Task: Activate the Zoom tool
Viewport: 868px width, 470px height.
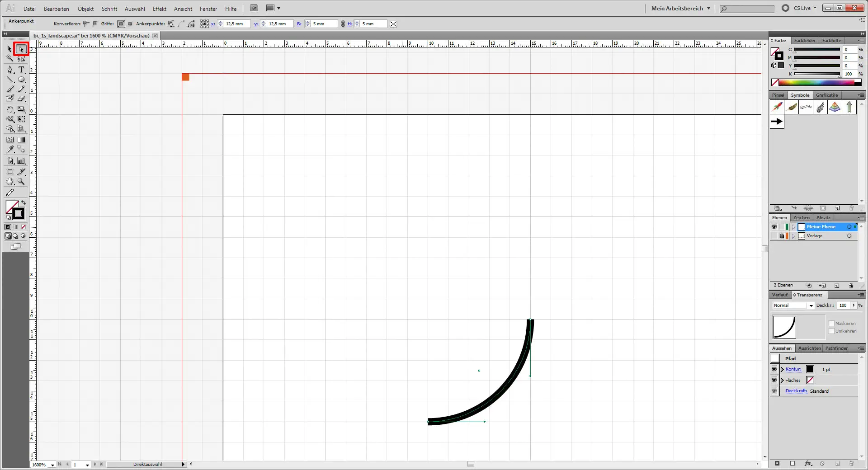Action: [21, 182]
